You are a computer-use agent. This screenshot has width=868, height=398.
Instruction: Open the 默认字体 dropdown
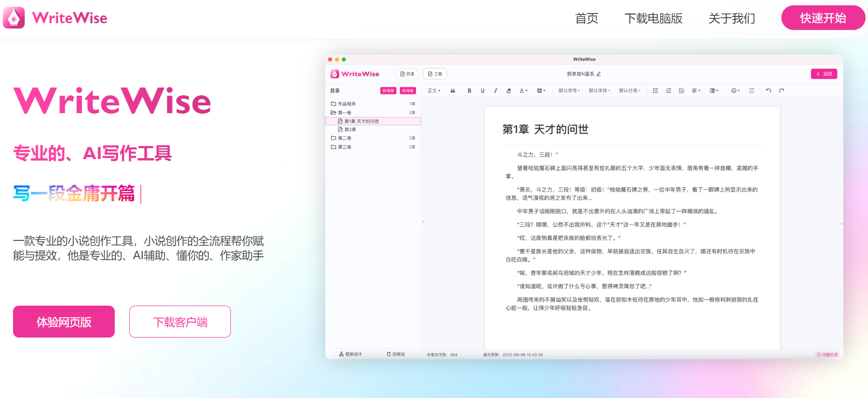[599, 90]
